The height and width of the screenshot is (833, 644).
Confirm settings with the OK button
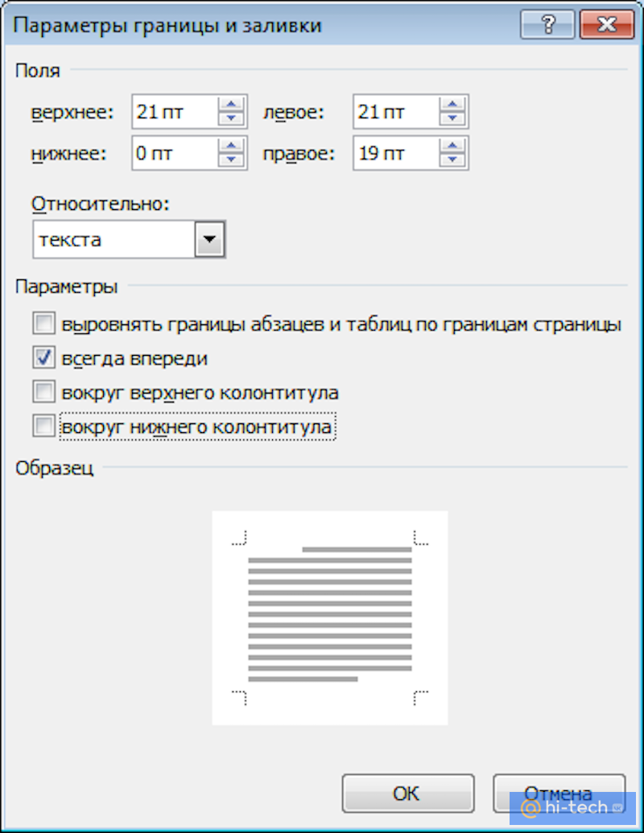pos(407,792)
